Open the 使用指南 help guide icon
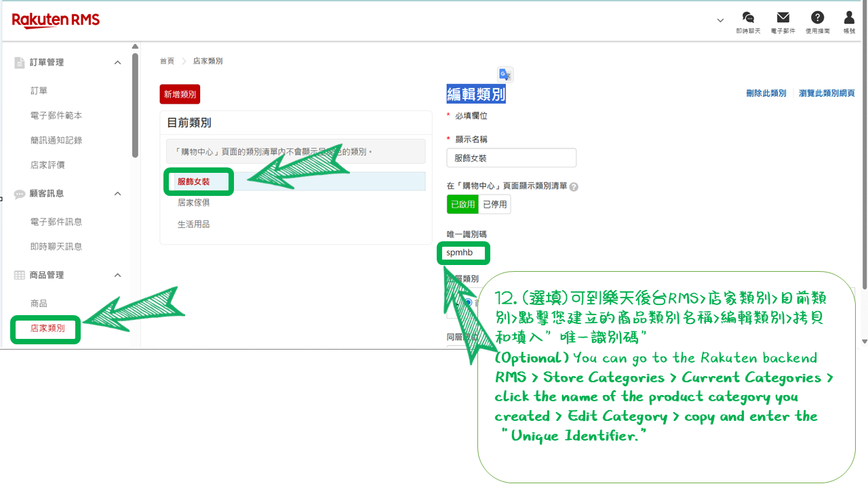868x488 pixels. click(817, 18)
